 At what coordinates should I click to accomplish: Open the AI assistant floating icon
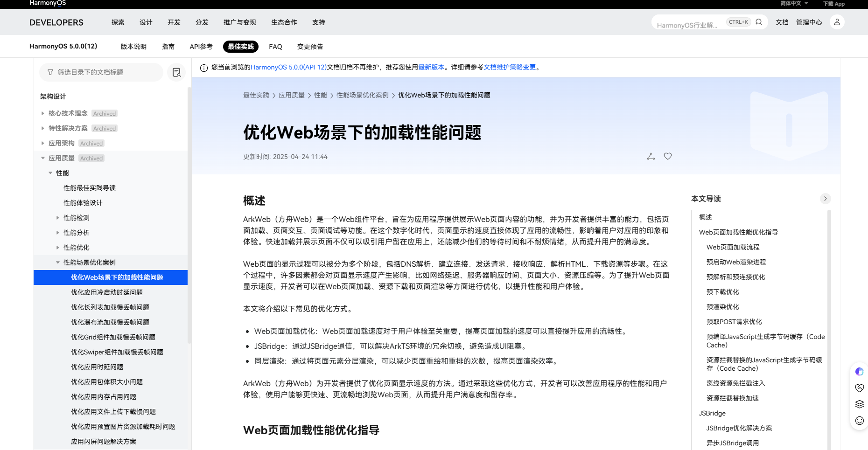click(x=860, y=372)
